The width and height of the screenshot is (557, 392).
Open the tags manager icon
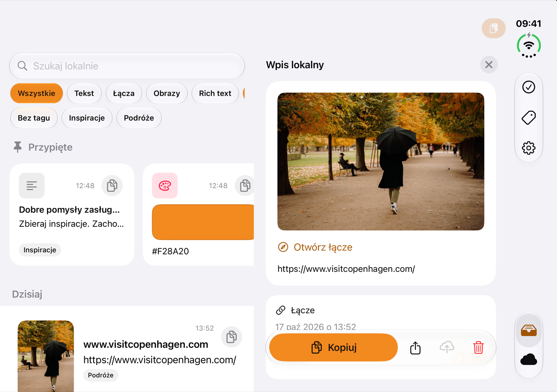click(529, 118)
